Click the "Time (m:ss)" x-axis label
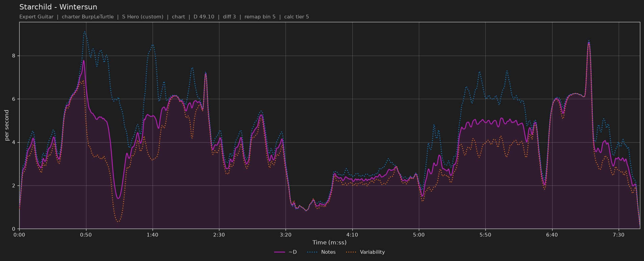This screenshot has width=644, height=261. [x=329, y=242]
